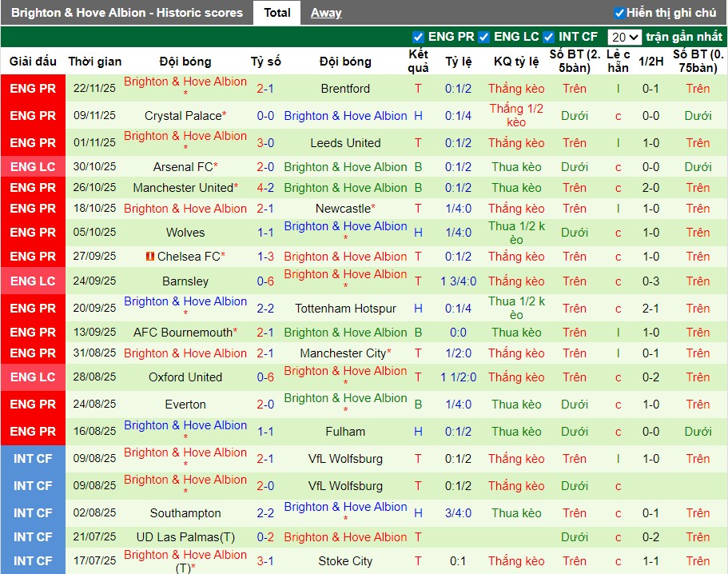Toggle the INT CF filter checkbox
This screenshot has width=728, height=574.
[547, 36]
